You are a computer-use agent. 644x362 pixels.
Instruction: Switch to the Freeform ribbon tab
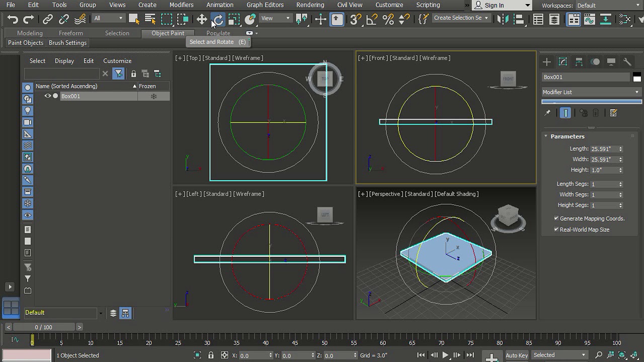tap(70, 33)
